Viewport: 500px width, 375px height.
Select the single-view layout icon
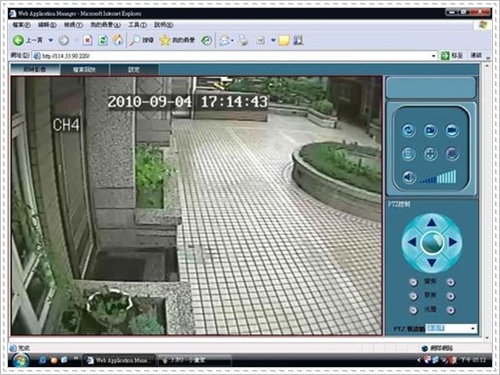(x=408, y=154)
